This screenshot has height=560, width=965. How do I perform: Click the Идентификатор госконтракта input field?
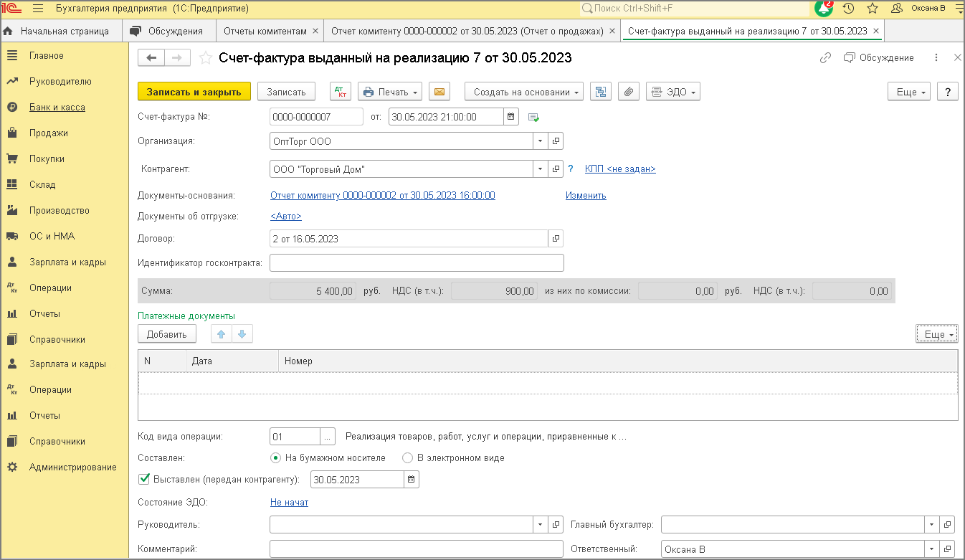[417, 263]
